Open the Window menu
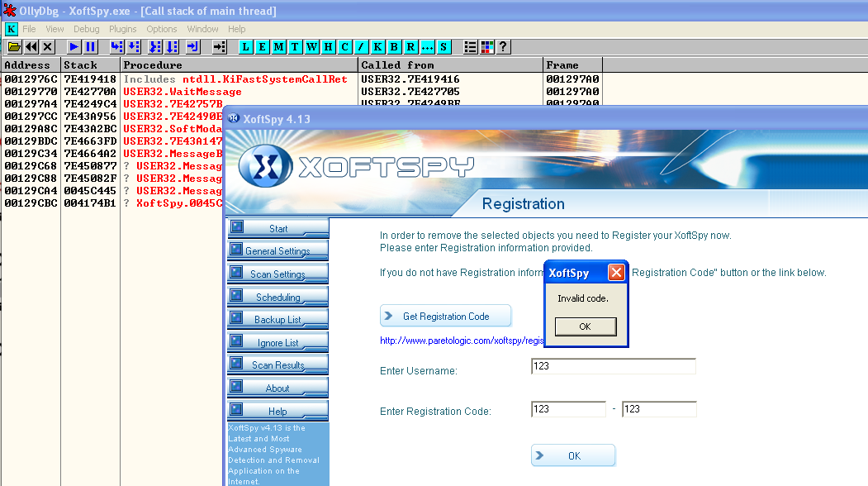This screenshot has height=486, width=868. [x=202, y=29]
